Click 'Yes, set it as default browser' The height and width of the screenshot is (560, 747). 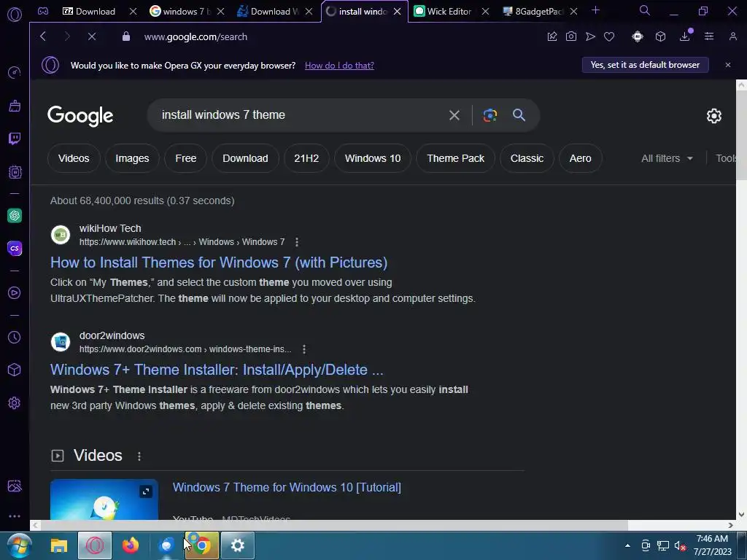[645, 65]
